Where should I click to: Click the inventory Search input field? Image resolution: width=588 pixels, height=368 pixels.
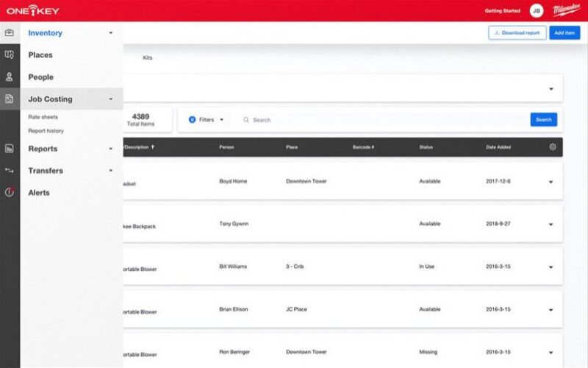pyautogui.click(x=382, y=120)
